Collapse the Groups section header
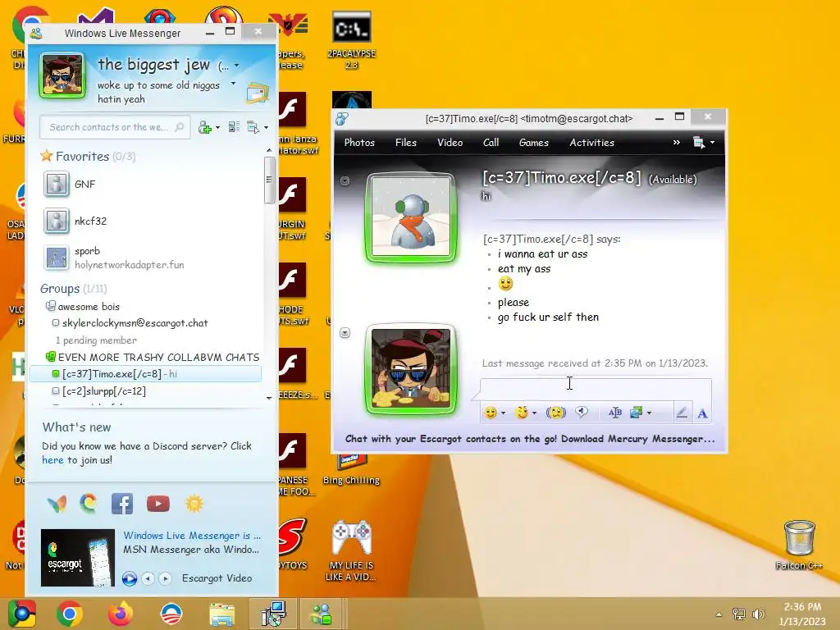This screenshot has width=840, height=630. coord(73,289)
